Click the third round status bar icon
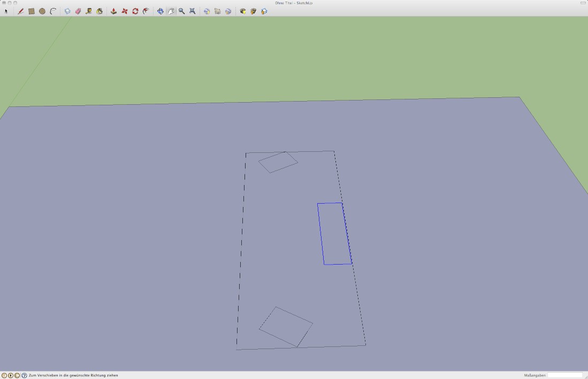Viewport: 588px width, 379px height. (17, 375)
